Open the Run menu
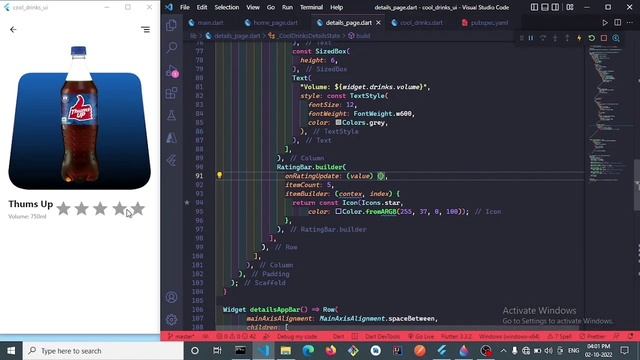Screen dimensions: 640x360 point(287,7)
